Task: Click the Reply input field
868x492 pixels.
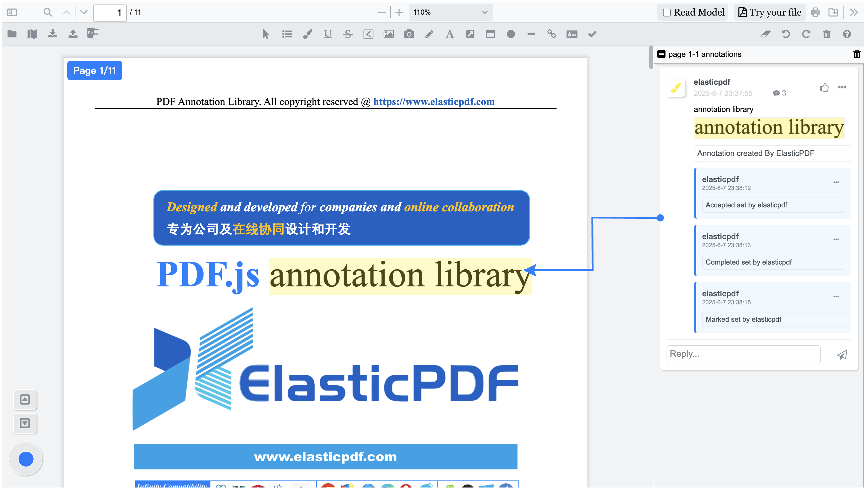Action: [x=743, y=354]
